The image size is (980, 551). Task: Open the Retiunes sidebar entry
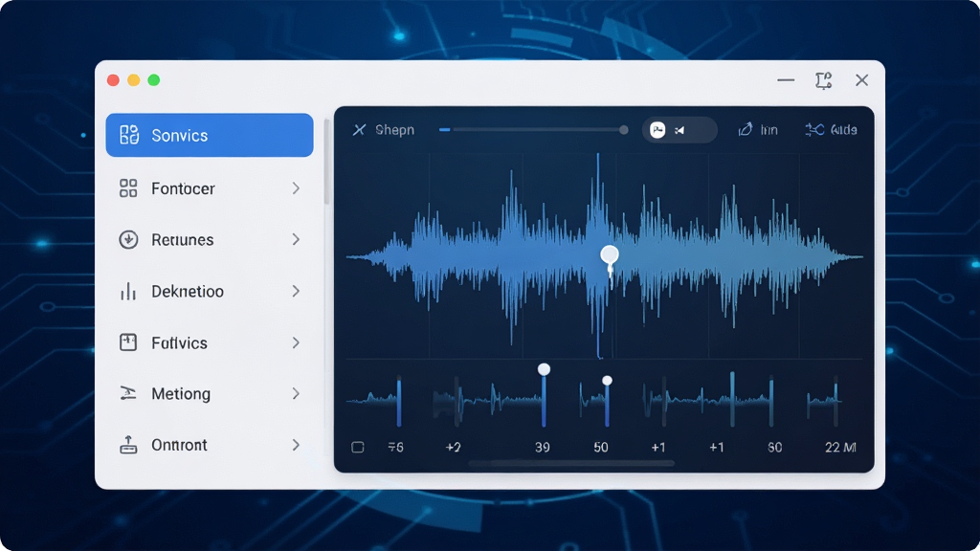point(210,240)
